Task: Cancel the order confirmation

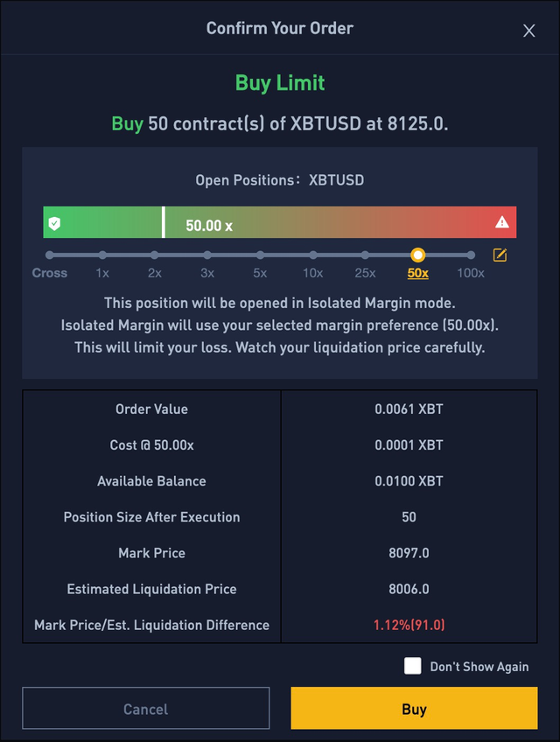Action: (x=145, y=708)
